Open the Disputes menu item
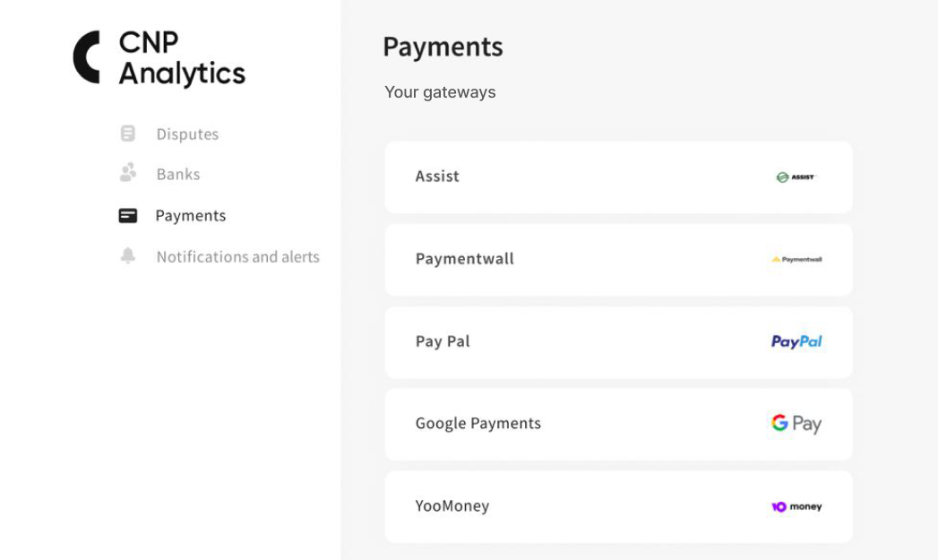Image resolution: width=938 pixels, height=560 pixels. pos(187,134)
